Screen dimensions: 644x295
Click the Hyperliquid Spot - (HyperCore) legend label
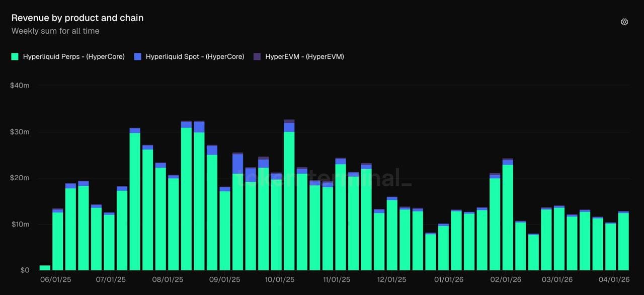click(195, 57)
